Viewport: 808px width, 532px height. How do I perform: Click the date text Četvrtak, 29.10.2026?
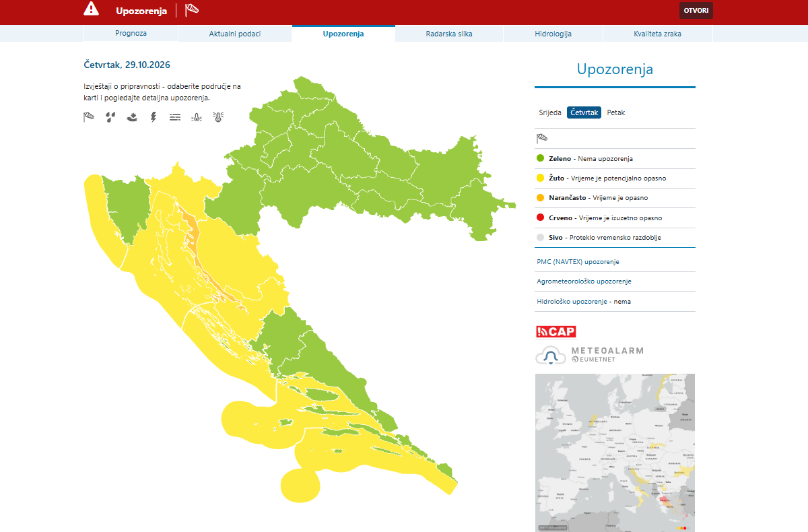[x=127, y=65]
